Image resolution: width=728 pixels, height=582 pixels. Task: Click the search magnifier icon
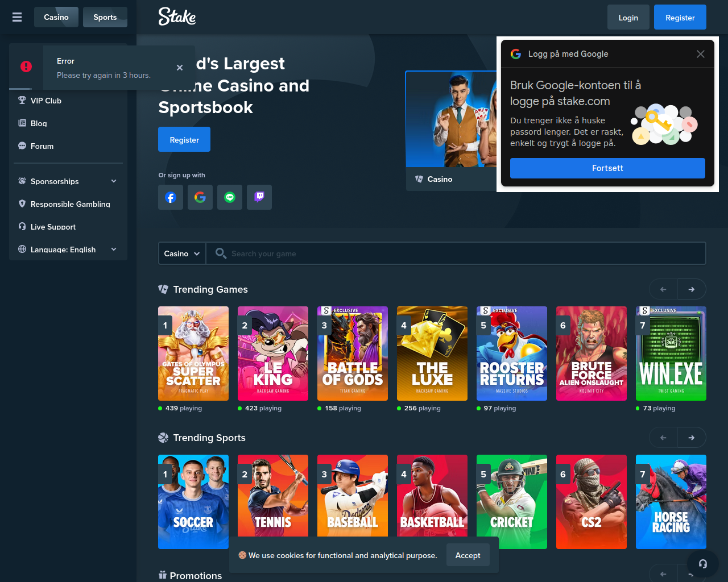point(221,253)
